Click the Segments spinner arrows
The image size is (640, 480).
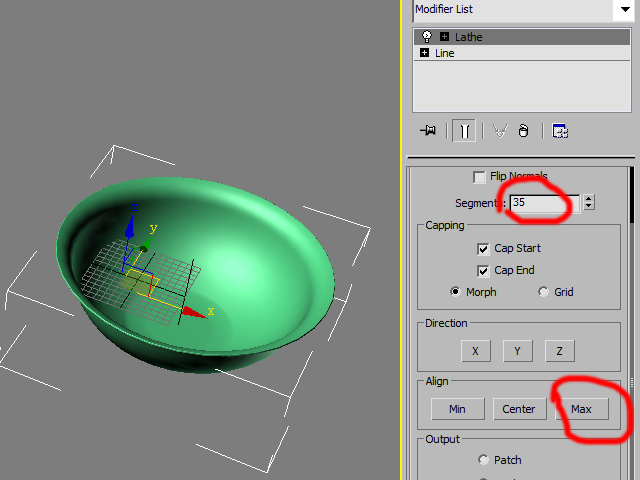(589, 202)
